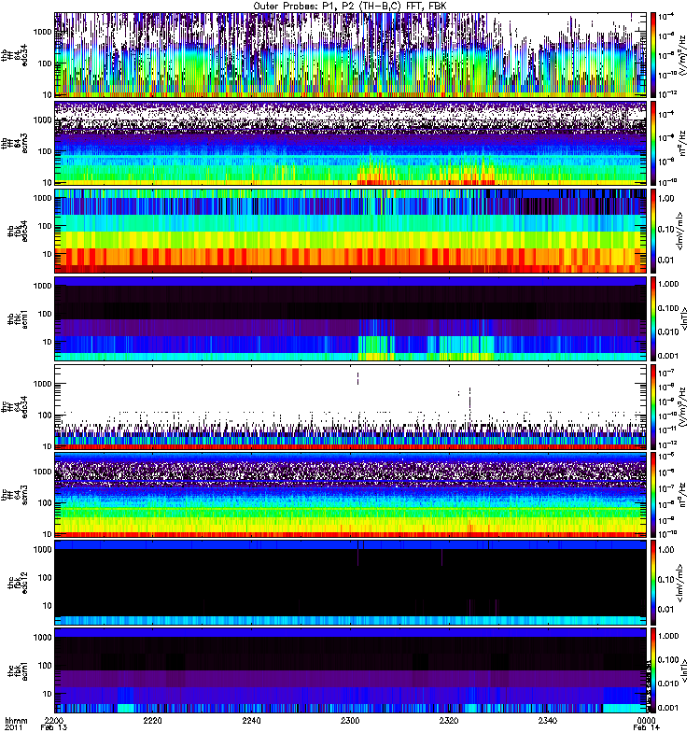The image size is (700, 747).
Task: Select the thc fft scm3 spectrogram panel
Action: (350, 493)
